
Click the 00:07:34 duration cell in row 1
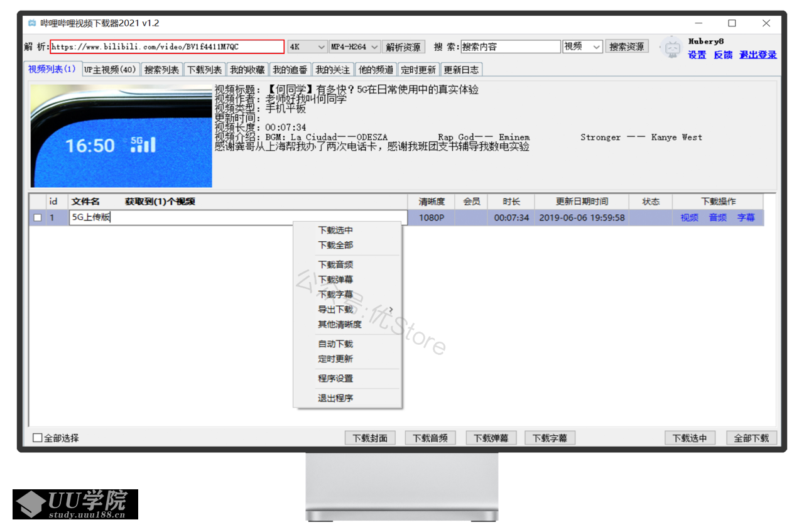511,218
